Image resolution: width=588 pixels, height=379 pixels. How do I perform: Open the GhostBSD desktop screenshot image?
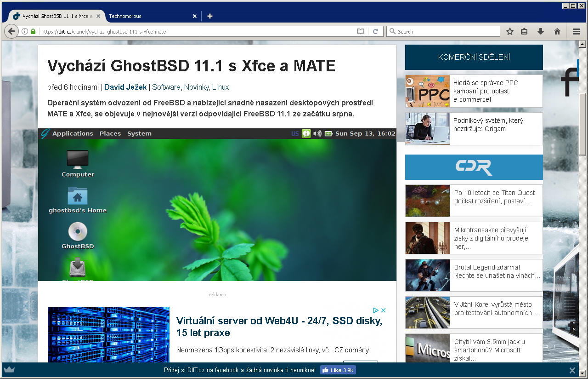(217, 205)
